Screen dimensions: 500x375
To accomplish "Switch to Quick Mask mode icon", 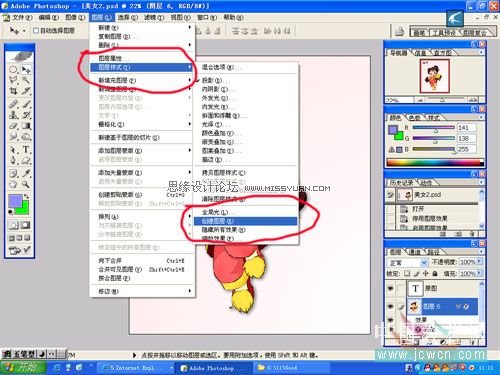I will (25, 225).
